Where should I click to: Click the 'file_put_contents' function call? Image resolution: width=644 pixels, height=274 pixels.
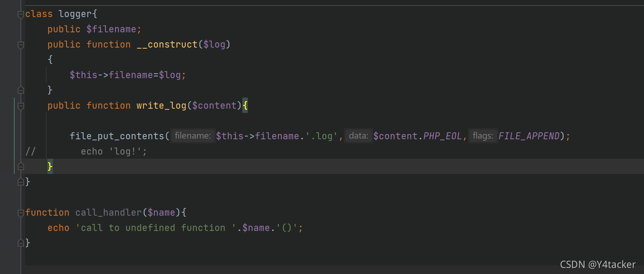point(117,136)
